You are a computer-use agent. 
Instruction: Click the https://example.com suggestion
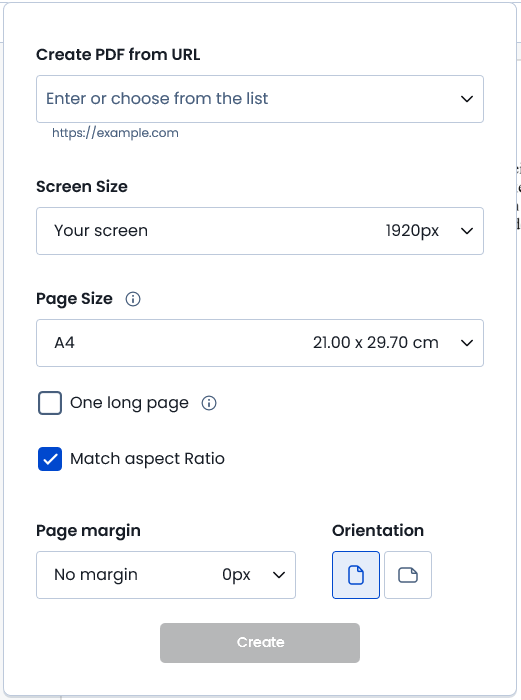click(x=115, y=133)
